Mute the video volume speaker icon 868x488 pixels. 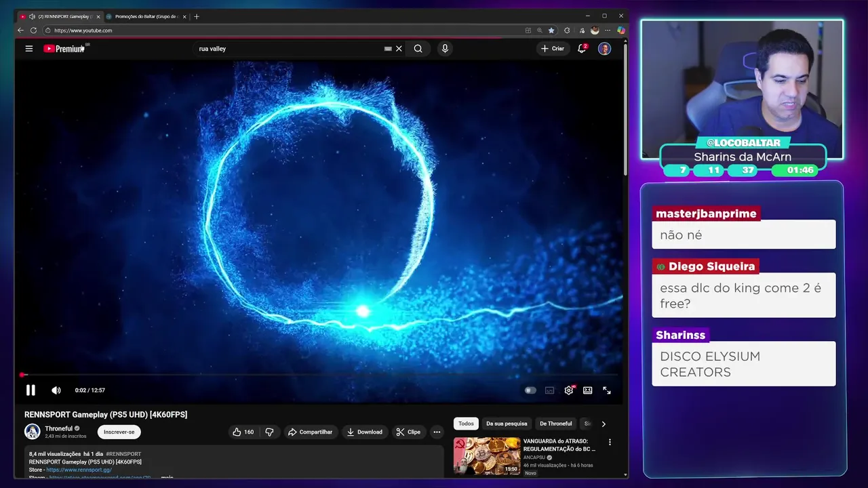point(56,390)
